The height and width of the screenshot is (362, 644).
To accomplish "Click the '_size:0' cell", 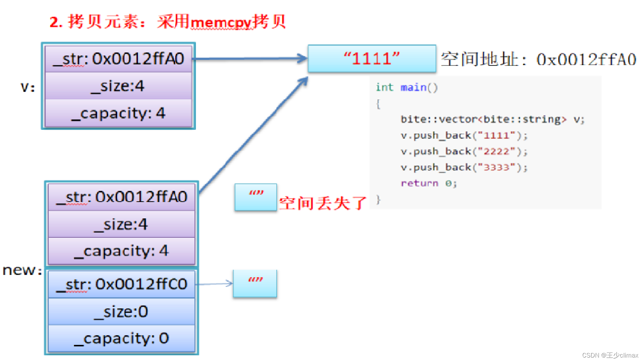I will click(x=122, y=311).
